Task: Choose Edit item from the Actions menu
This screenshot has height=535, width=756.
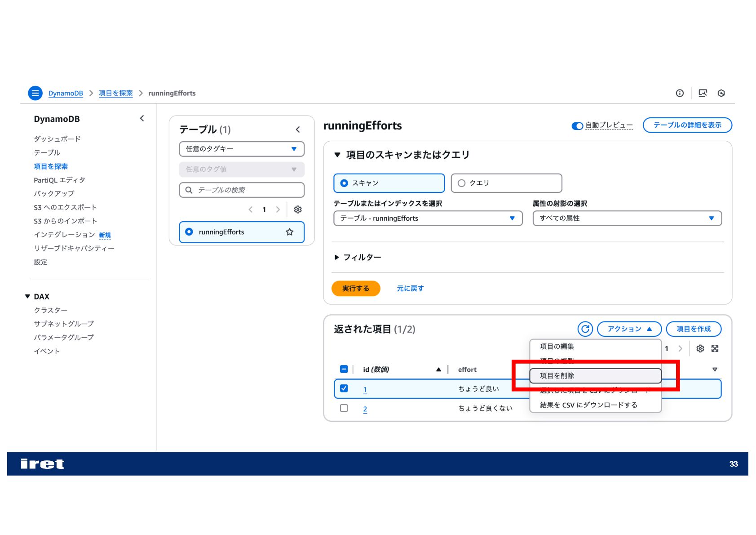Action: 595,347
